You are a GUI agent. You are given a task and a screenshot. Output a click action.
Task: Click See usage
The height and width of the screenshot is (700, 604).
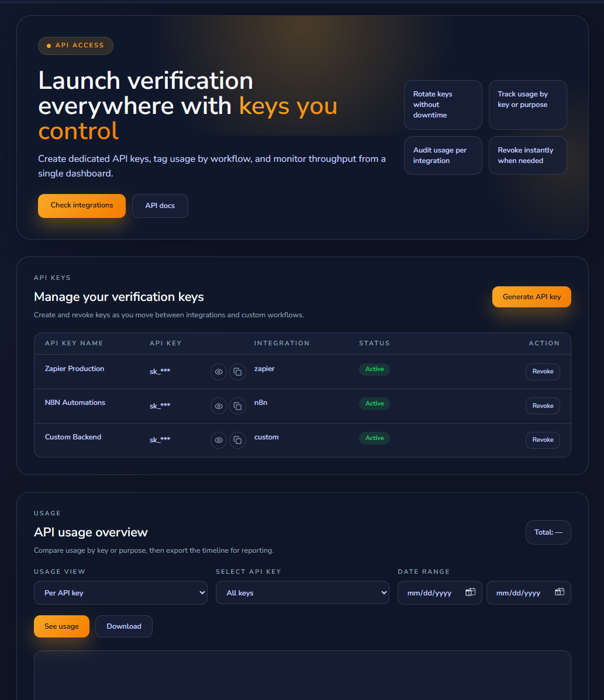point(61,626)
